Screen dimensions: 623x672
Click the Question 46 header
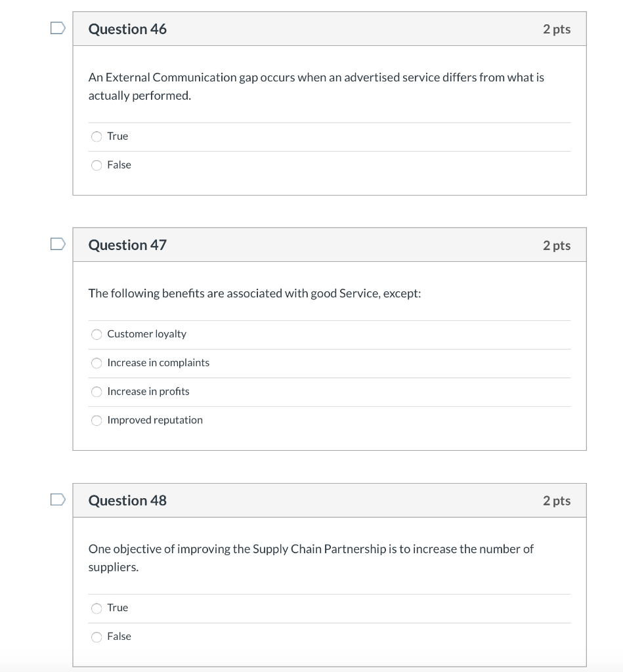point(127,29)
